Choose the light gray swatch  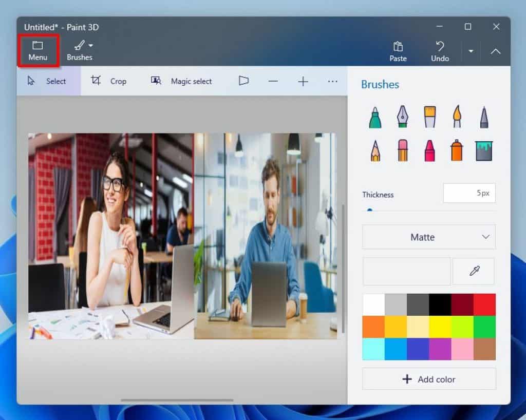(x=396, y=304)
